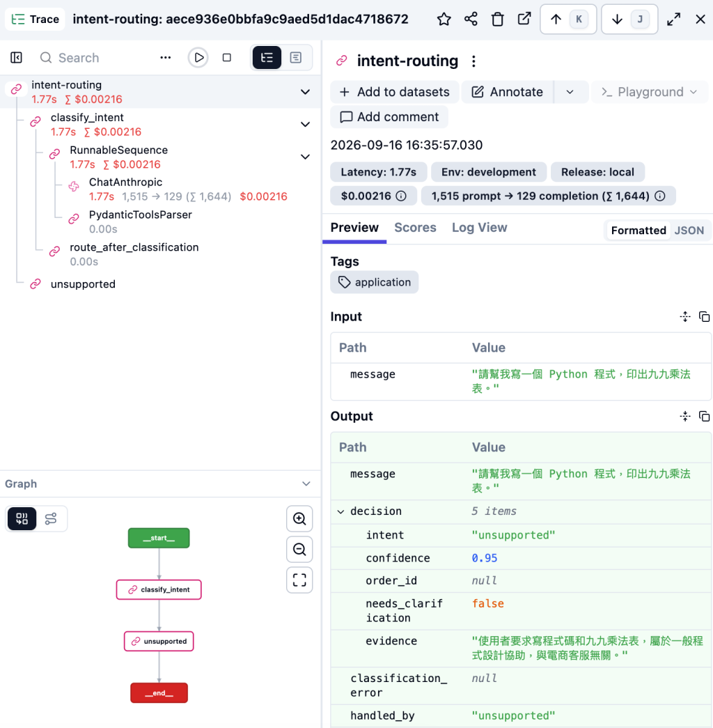
Task: Zoom in on the graph
Action: (299, 518)
